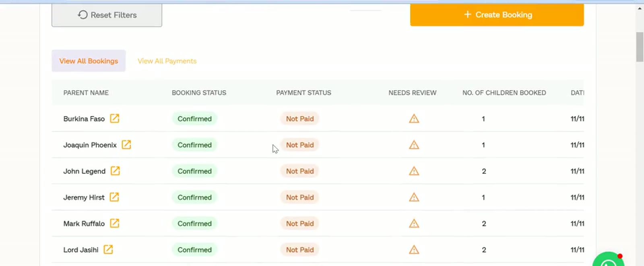Click the page vertical scrollbar thumb

[x=640, y=47]
